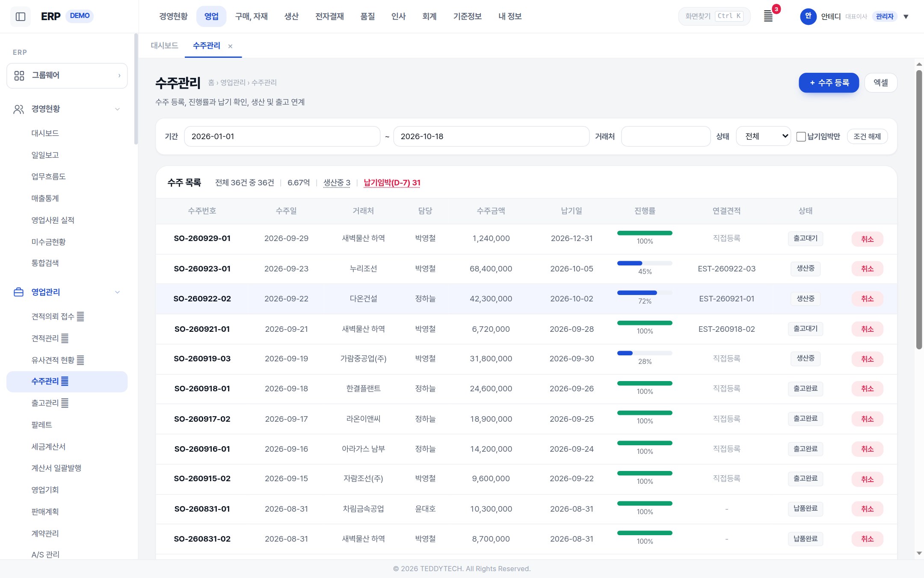Cancel order SO-260929-01 with 취소
The width and height of the screenshot is (924, 578).
[867, 239]
